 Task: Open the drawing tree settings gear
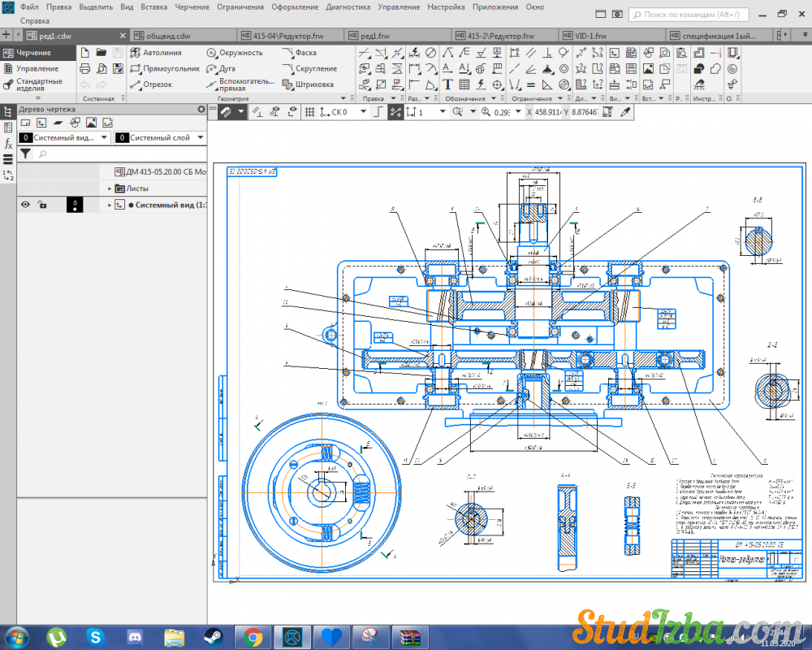(x=201, y=109)
